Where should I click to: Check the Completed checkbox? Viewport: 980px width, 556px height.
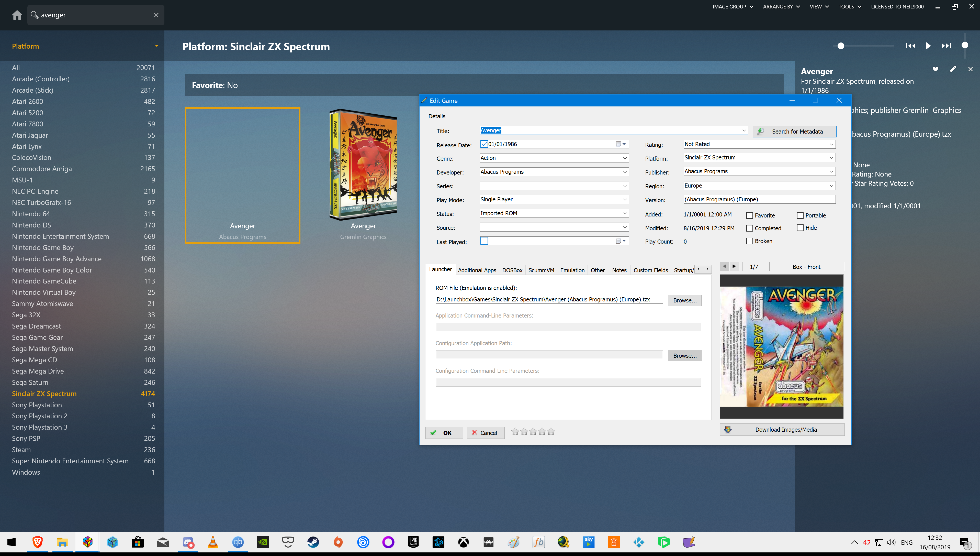(x=749, y=228)
